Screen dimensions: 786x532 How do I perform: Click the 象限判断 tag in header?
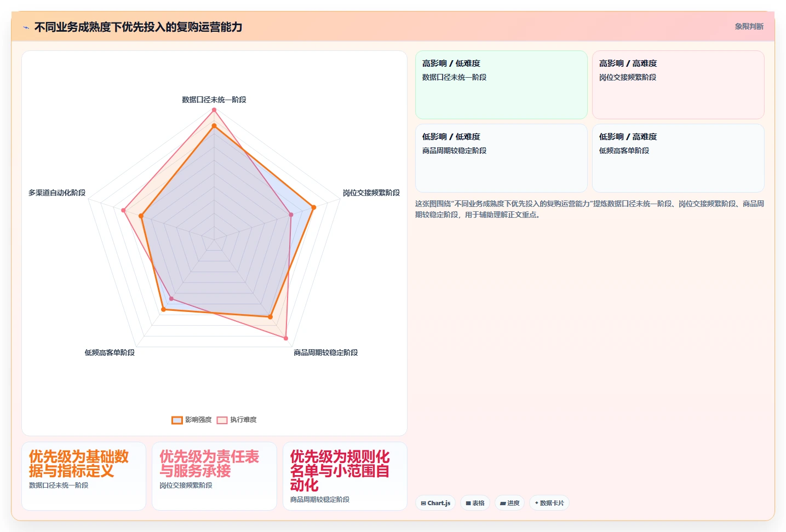pos(749,26)
